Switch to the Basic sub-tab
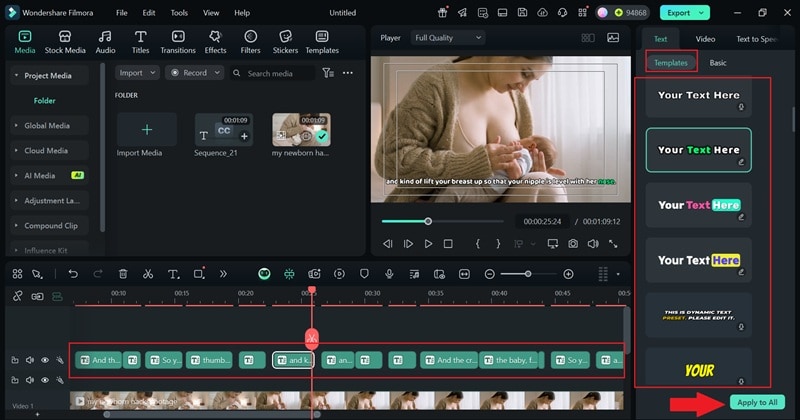The width and height of the screenshot is (800, 420). click(718, 63)
